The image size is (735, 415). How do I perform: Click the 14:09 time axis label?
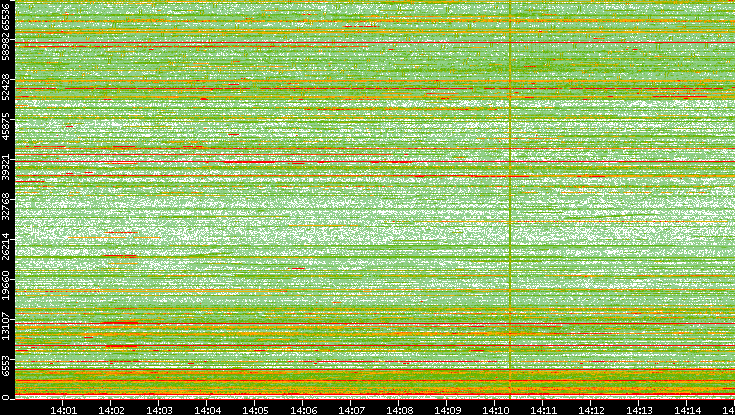447,411
